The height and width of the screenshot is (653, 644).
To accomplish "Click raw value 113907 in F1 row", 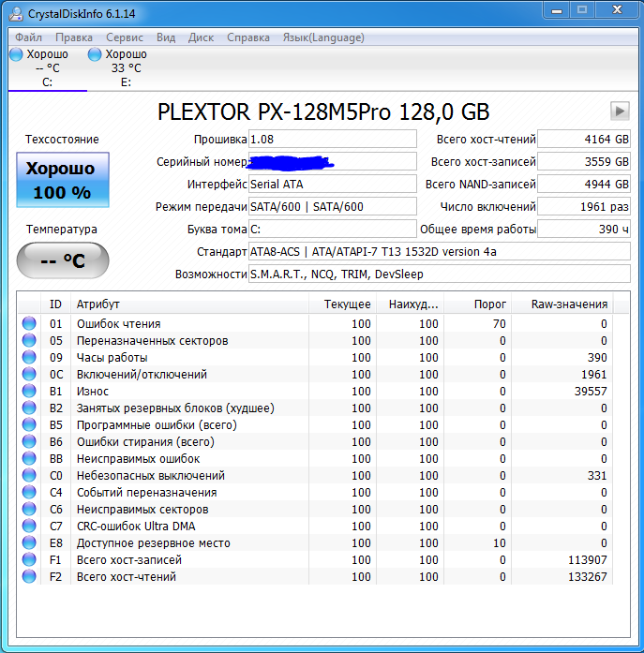I will (588, 559).
